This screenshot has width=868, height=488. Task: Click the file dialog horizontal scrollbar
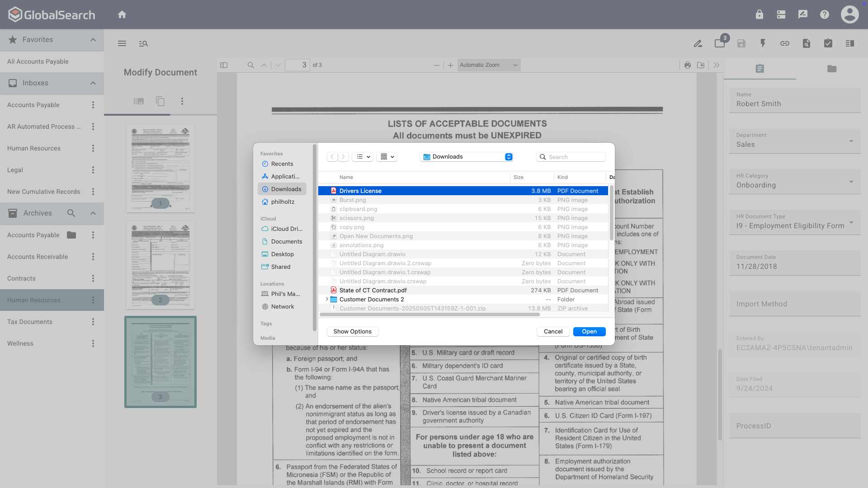(429, 314)
